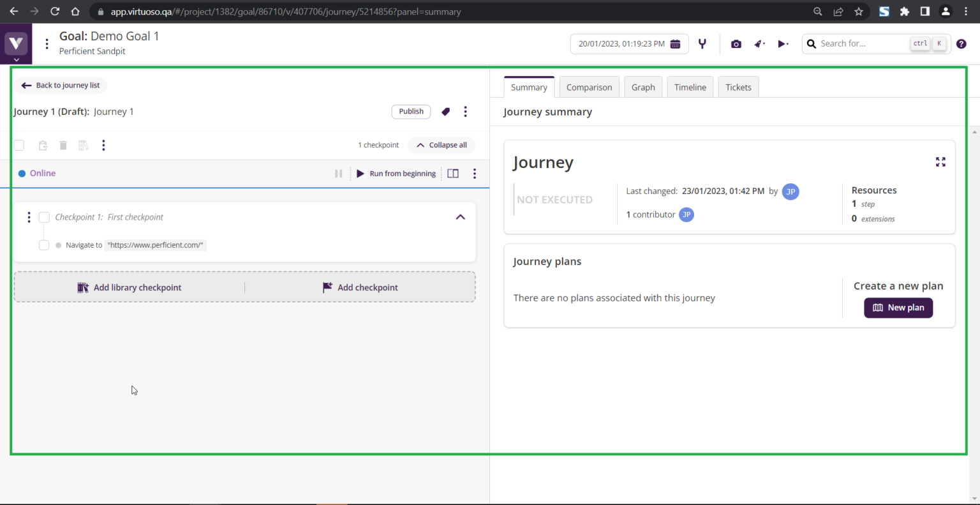The width and height of the screenshot is (980, 505).
Task: Open the Virtuoso logo dropdown menu
Action: click(16, 45)
